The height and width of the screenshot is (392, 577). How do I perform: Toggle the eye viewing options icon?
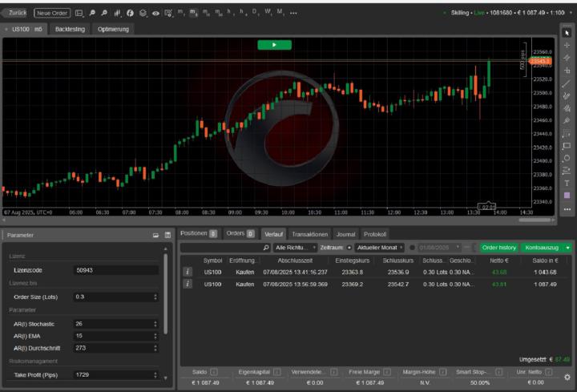click(155, 13)
